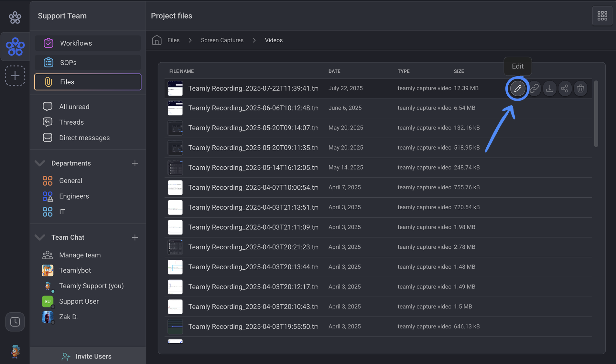Screen dimensions: 616x364
Task: Select Teamly Recording_2025-04-03T20:21:23 file name
Action: (253, 247)
